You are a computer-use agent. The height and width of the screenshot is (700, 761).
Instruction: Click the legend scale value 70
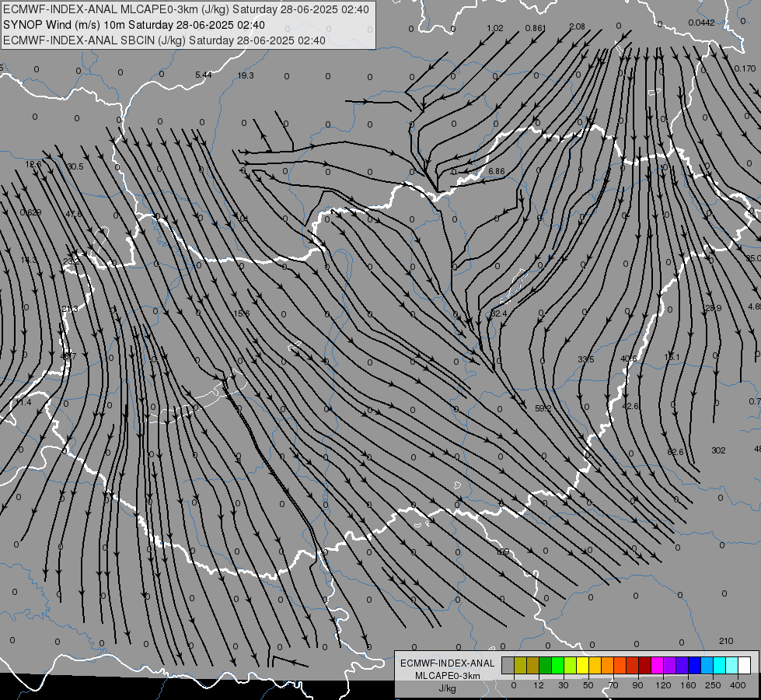point(613,685)
